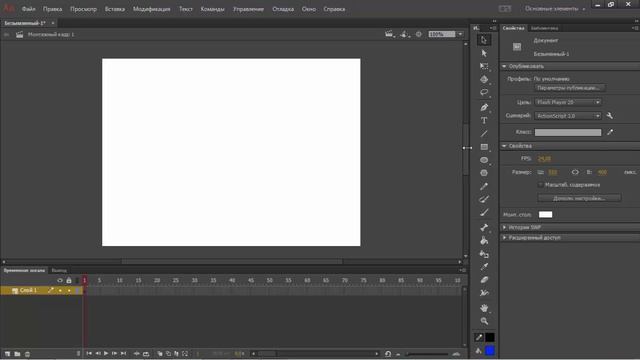The height and width of the screenshot is (360, 640).
Task: Toggle lock dot of Слой 1
Action: click(69, 291)
